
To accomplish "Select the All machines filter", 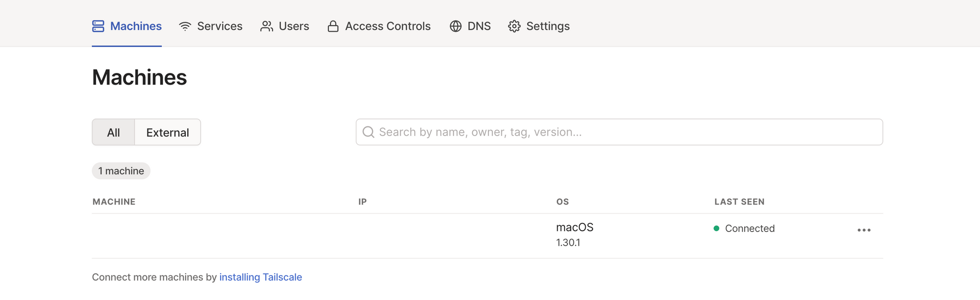I will coord(114,132).
